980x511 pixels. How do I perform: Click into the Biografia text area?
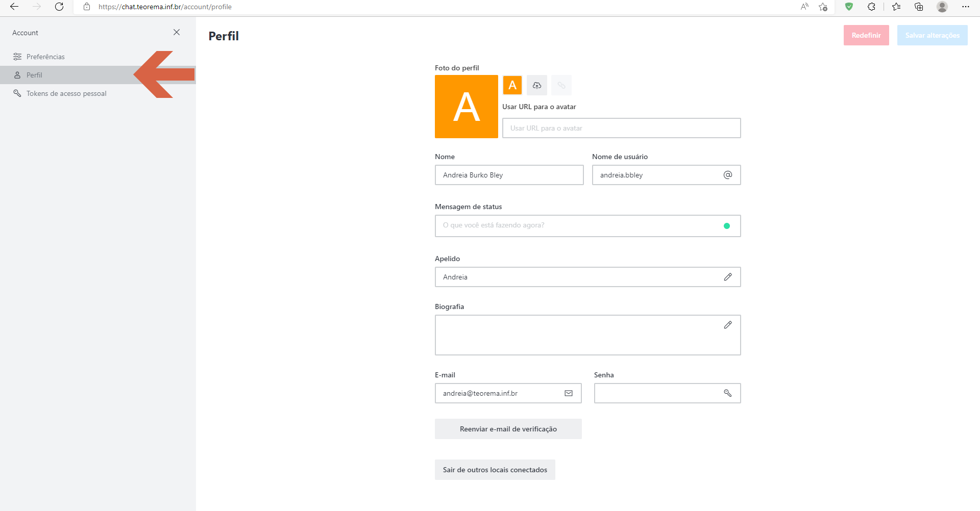(587, 335)
